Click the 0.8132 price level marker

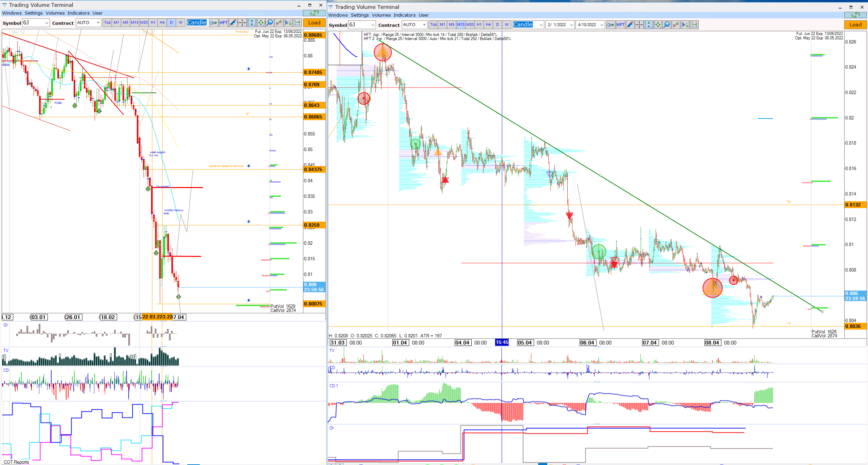(x=855, y=205)
